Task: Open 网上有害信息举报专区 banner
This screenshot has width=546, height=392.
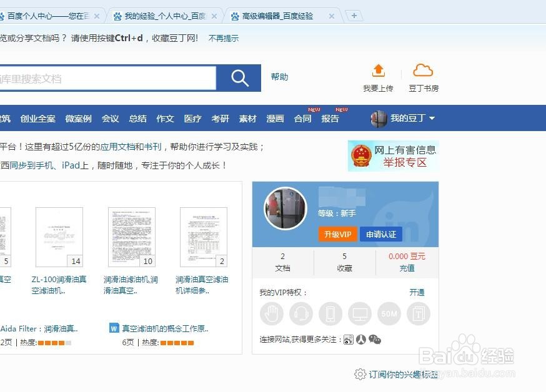Action: (x=393, y=156)
